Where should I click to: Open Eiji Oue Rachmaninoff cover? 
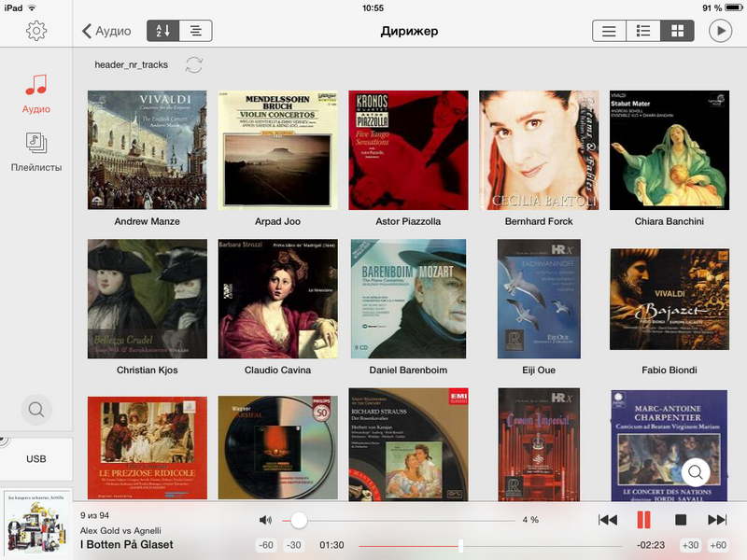539,299
